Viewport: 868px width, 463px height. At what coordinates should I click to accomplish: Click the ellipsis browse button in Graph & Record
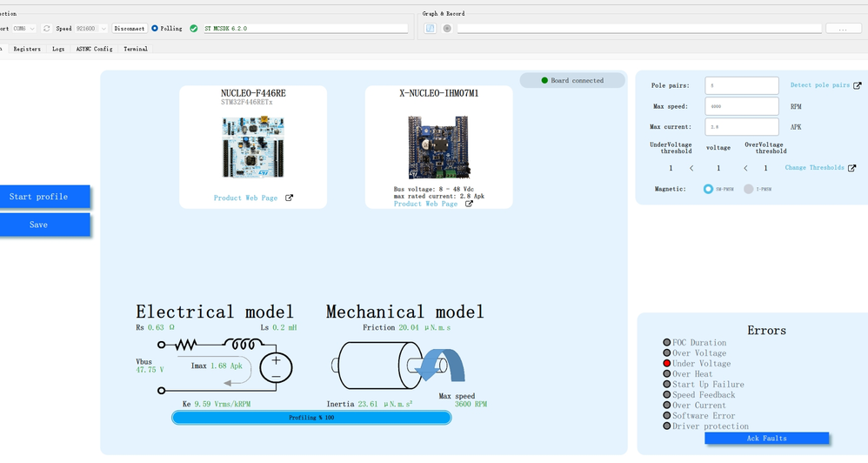pyautogui.click(x=843, y=28)
